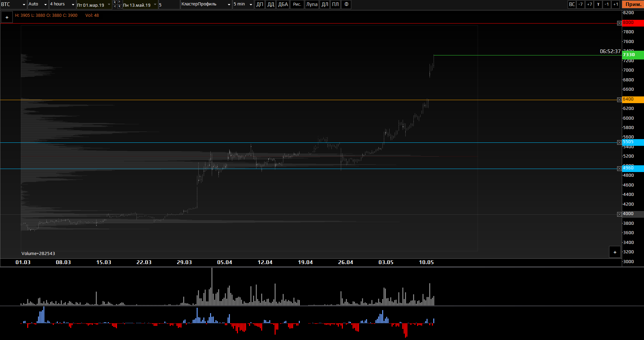
Task: Click the ДБА toolbar button
Action: (283, 4)
